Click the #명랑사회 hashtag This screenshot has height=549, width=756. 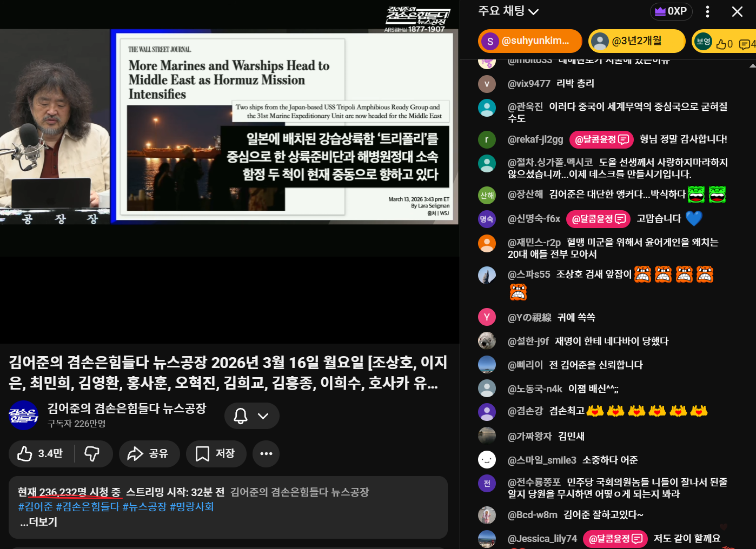[192, 507]
